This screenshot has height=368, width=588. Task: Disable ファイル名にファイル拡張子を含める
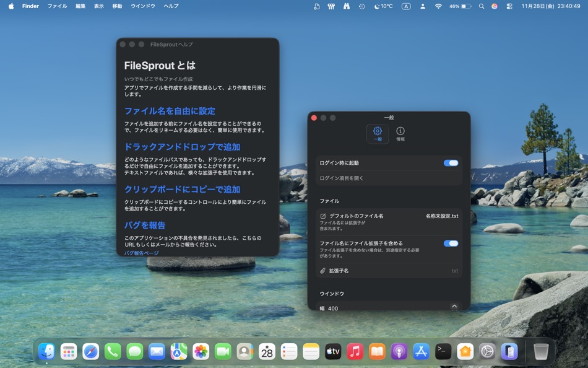pos(451,243)
